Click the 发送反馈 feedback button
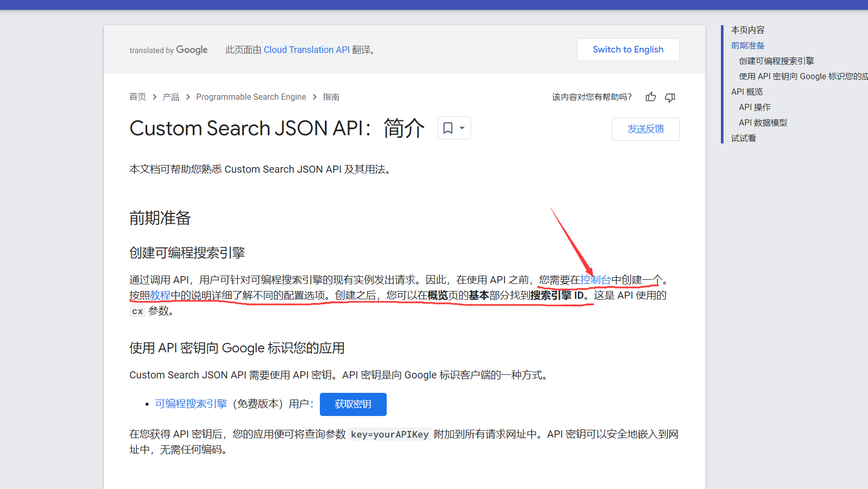Viewport: 868px width, 489px height. click(645, 129)
